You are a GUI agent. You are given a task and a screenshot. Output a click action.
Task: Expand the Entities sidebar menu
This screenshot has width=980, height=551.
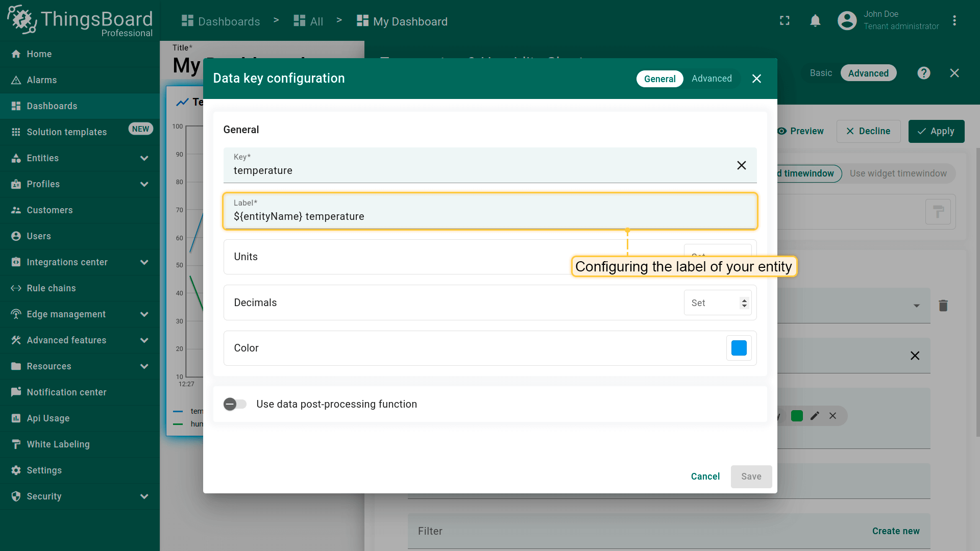[144, 158]
